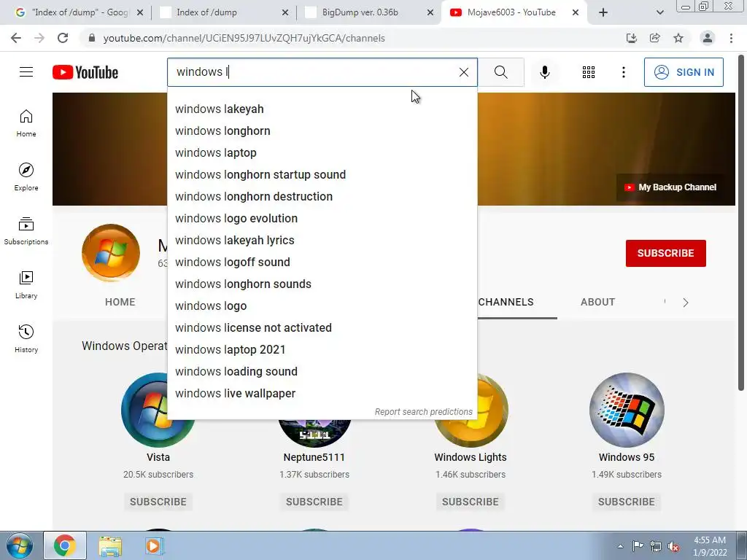
Task: Click the SIGN IN button
Action: 684,72
